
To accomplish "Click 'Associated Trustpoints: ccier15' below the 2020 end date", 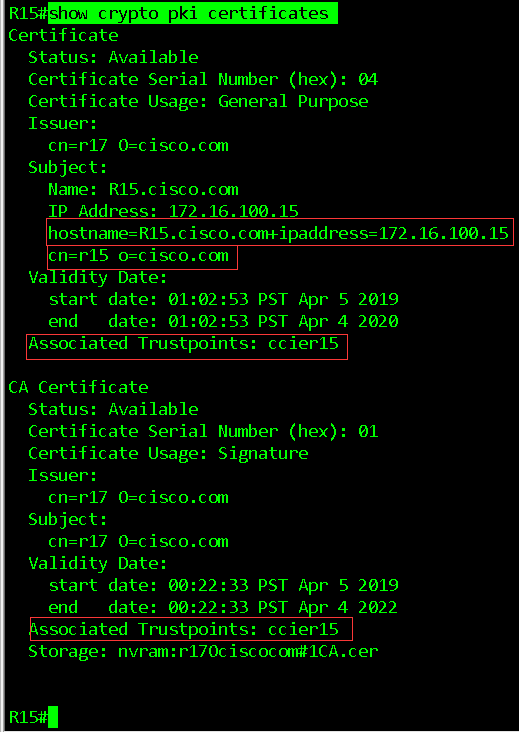I will (x=183, y=344).
